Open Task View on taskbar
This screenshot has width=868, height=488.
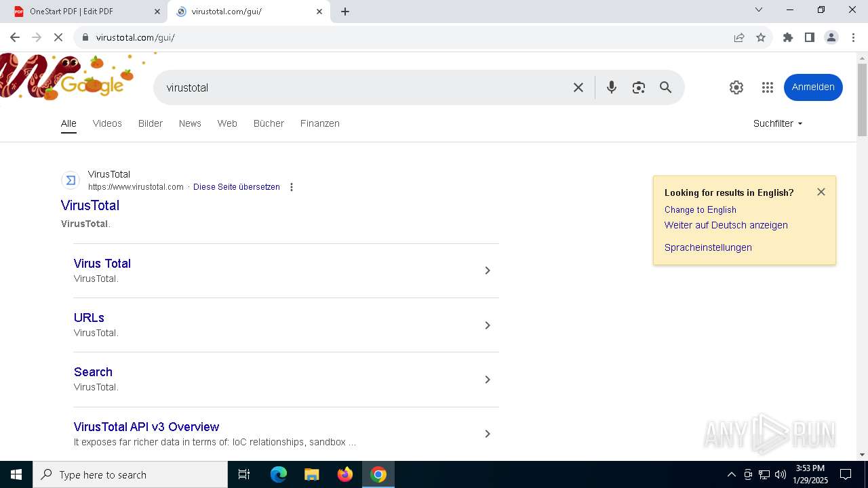pyautogui.click(x=244, y=474)
